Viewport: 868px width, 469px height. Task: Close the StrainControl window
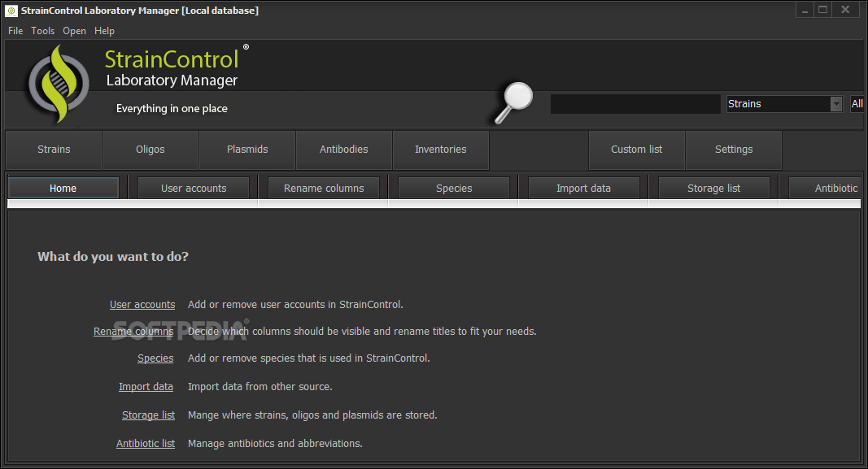pos(845,10)
